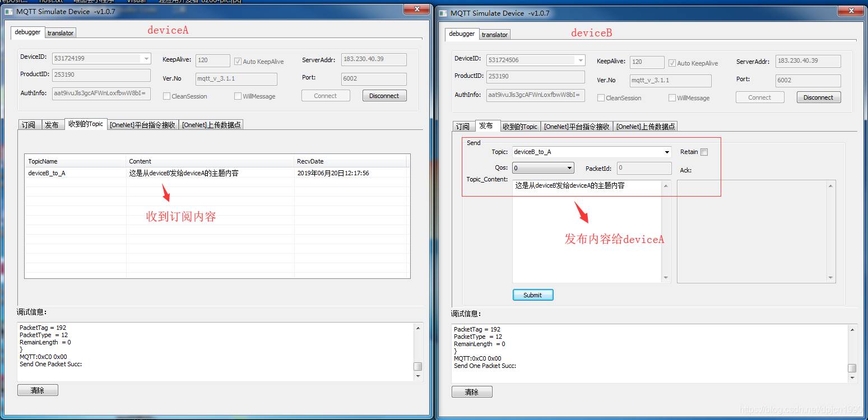Click scroll-up arrow of Ack text box

[x=830, y=185]
